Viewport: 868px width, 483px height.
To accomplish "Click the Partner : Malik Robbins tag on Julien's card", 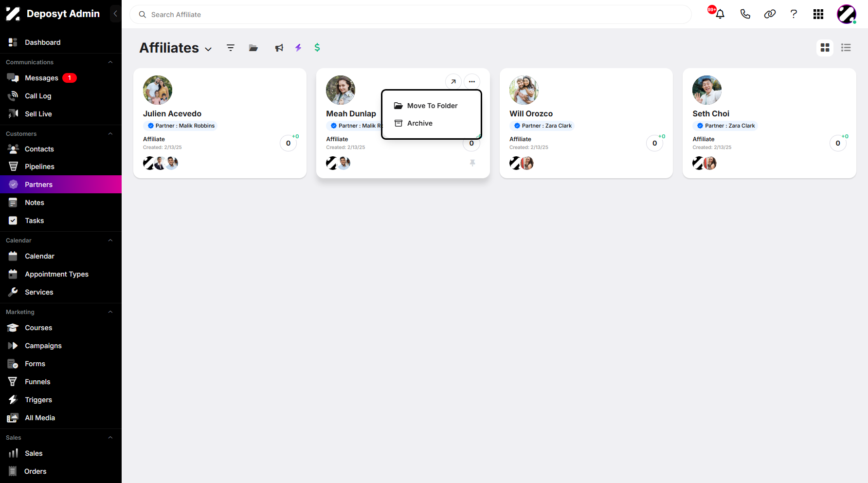I will [181, 126].
